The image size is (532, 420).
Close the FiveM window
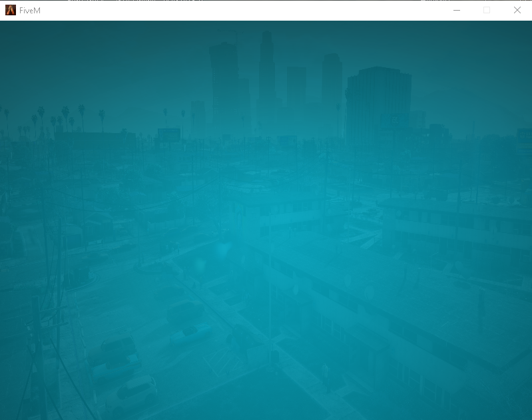(517, 10)
